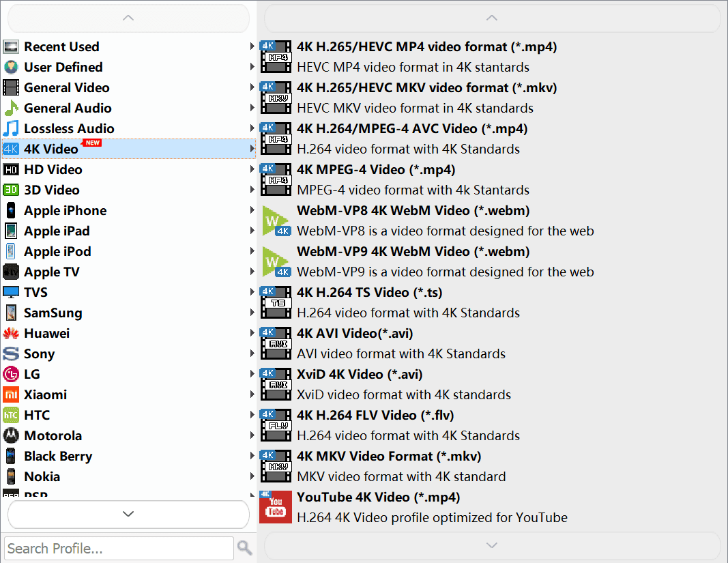728x563 pixels.
Task: Click the Motorola logo icon
Action: (x=11, y=435)
